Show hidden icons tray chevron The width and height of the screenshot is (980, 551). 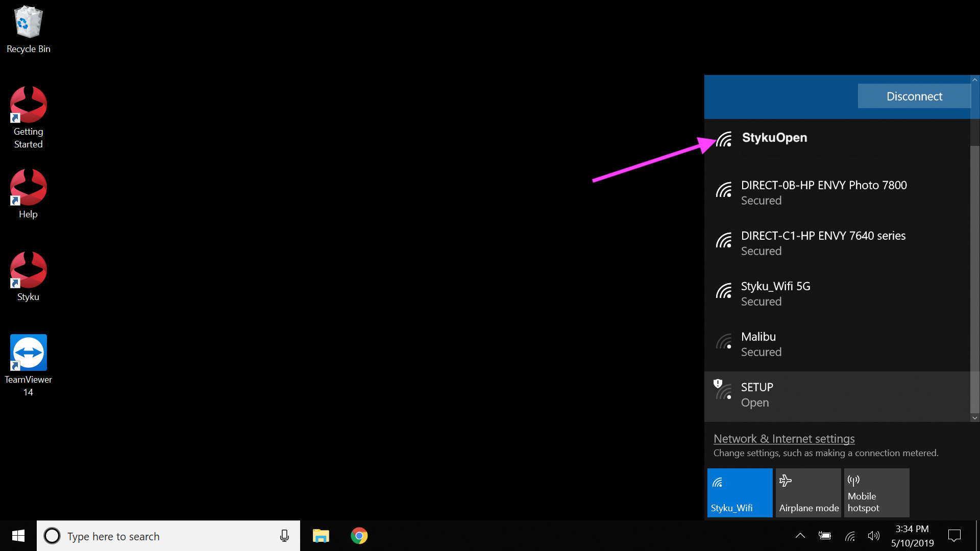pyautogui.click(x=800, y=536)
